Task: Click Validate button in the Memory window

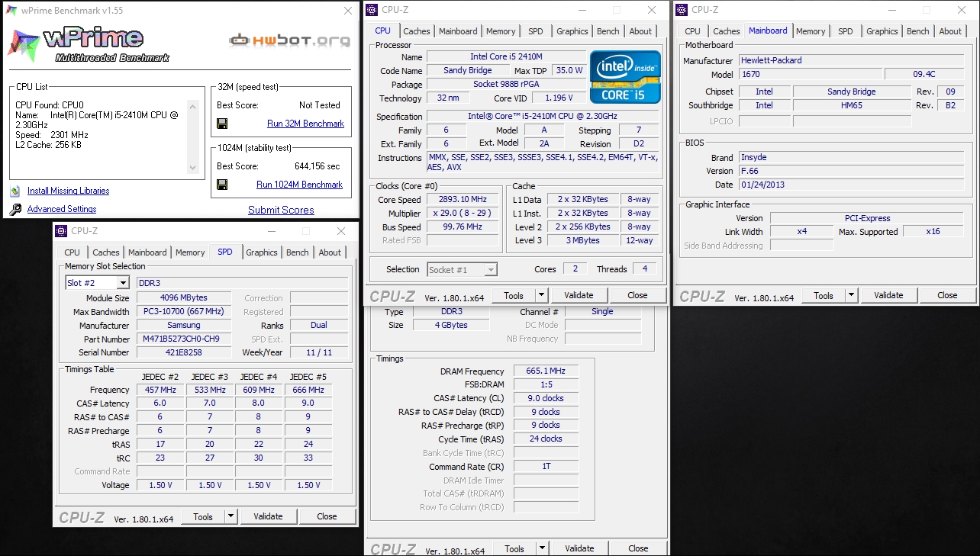Action: [579, 548]
